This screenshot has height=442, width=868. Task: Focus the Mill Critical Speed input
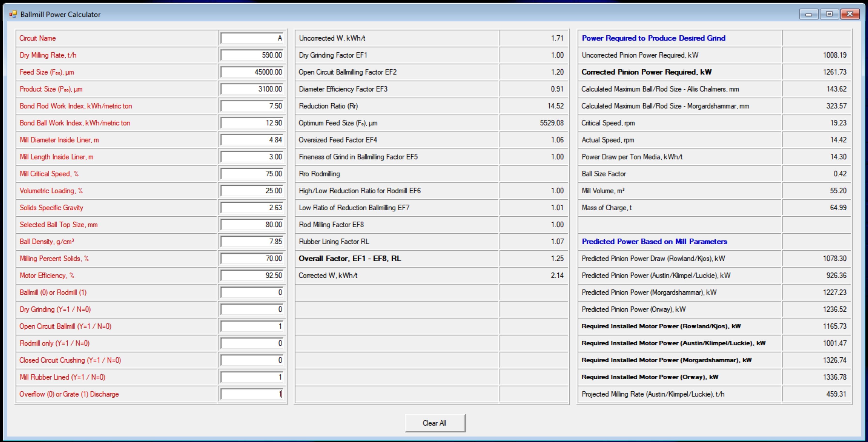click(252, 174)
